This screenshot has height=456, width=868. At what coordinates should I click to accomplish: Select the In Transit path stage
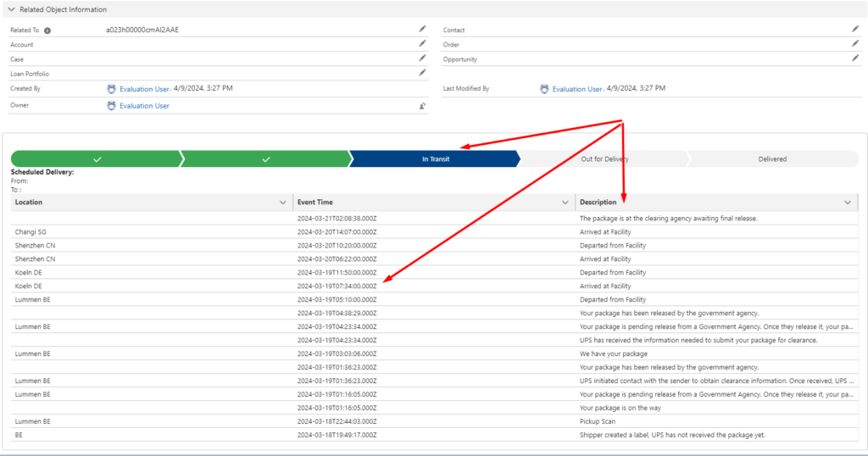point(436,159)
